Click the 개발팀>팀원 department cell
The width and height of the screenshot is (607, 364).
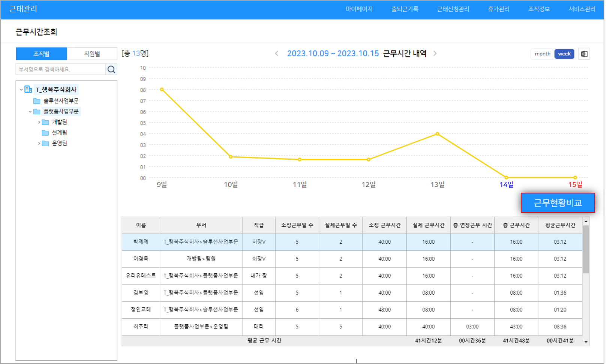click(201, 259)
